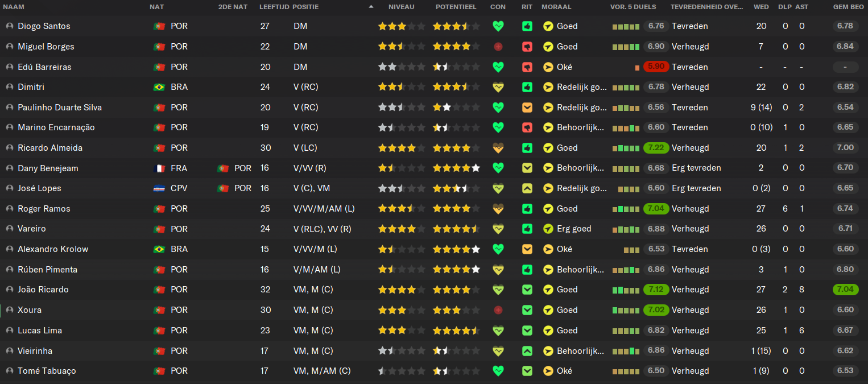Click Vareiro's 'Erg goed' morale icon
The width and height of the screenshot is (868, 384).
(548, 229)
